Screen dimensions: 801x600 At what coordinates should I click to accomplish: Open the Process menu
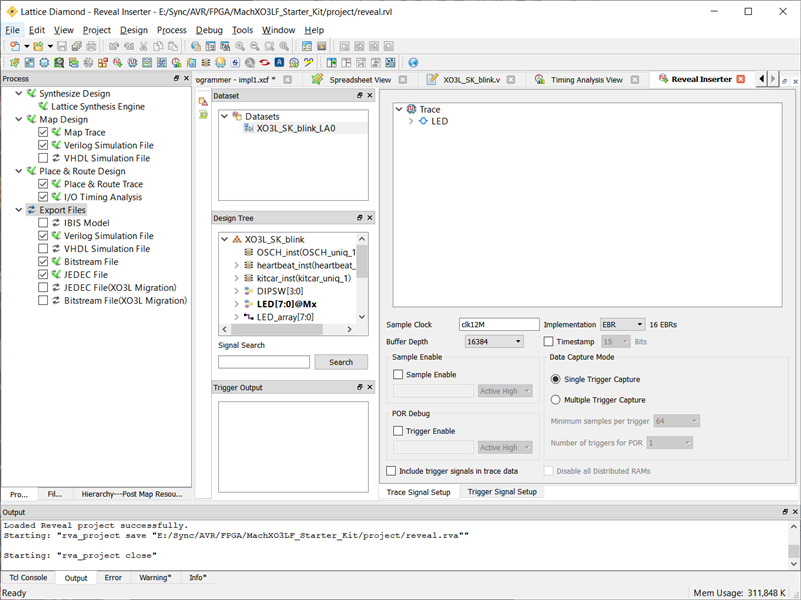coord(171,30)
